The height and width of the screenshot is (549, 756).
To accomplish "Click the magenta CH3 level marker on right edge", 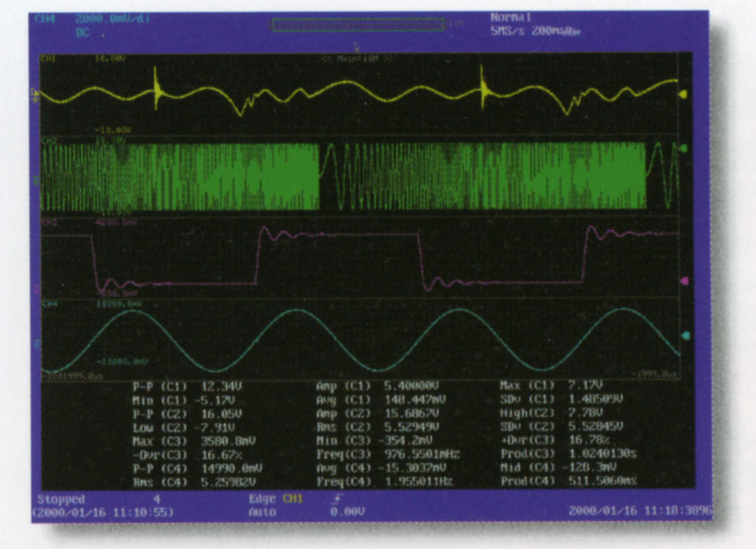I will click(x=685, y=281).
